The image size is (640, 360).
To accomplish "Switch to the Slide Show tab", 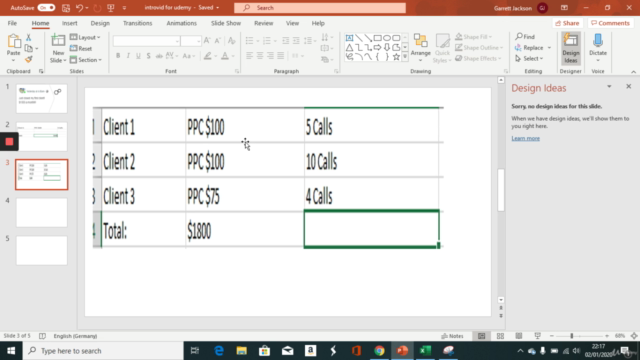I will pyautogui.click(x=226, y=23).
